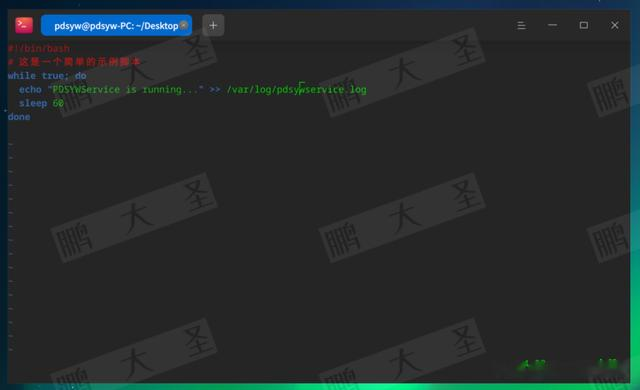This screenshot has height=390, width=640.
Task: Place cursor on the #!/bin/bash line
Action: (39, 48)
